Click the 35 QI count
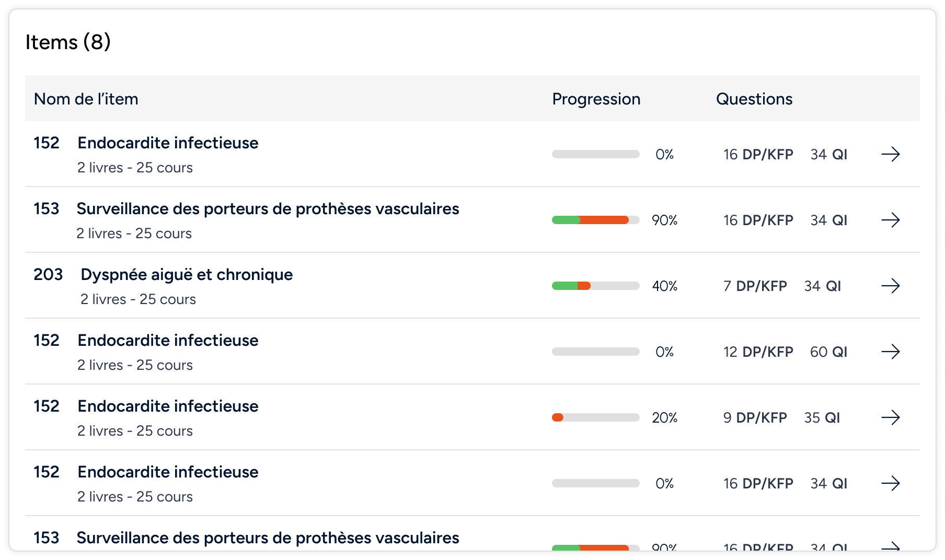945x560 pixels. [822, 418]
